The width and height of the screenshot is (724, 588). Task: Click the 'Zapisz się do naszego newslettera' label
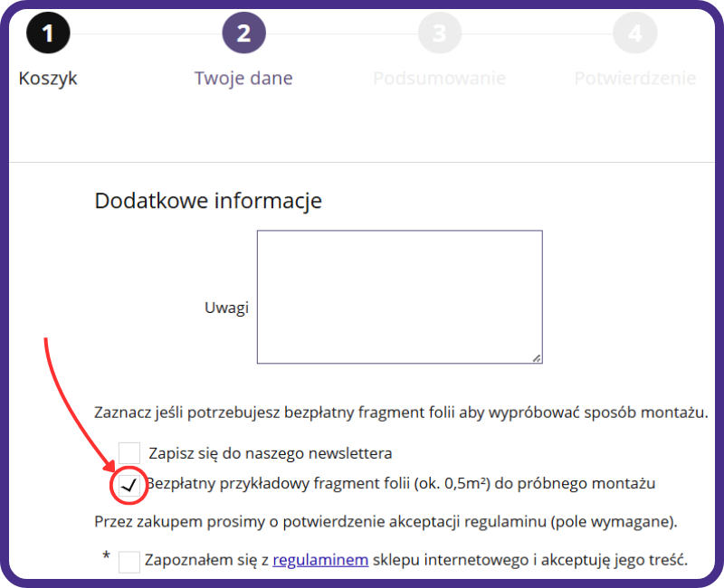pos(270,452)
